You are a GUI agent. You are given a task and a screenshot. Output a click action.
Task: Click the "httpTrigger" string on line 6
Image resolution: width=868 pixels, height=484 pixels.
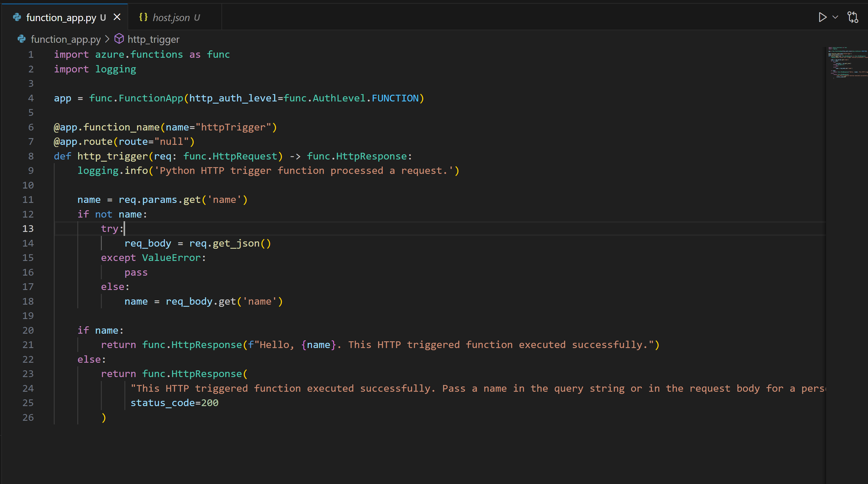(233, 127)
